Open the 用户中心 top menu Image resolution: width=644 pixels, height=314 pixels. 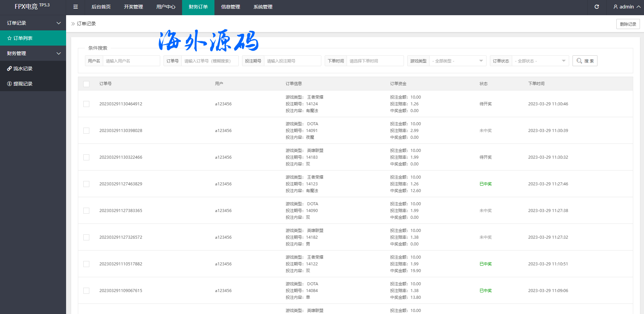click(x=166, y=7)
